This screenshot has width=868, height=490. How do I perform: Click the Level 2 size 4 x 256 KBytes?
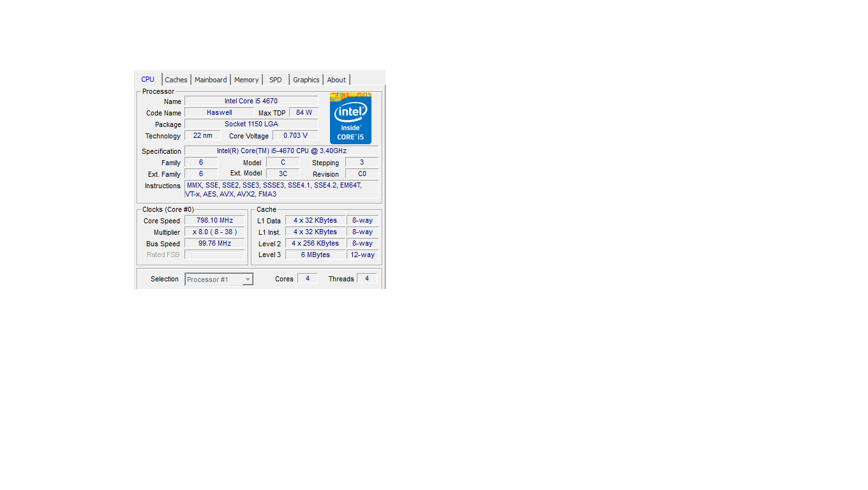click(315, 243)
